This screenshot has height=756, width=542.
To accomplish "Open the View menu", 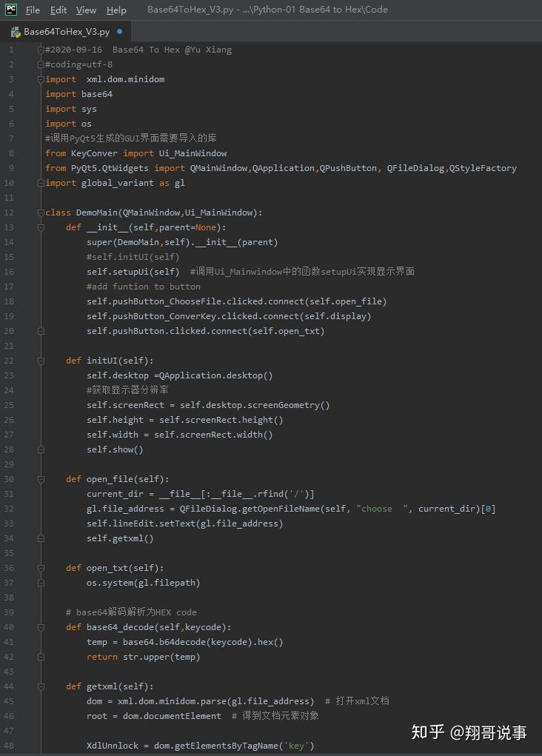I will 86,10.
